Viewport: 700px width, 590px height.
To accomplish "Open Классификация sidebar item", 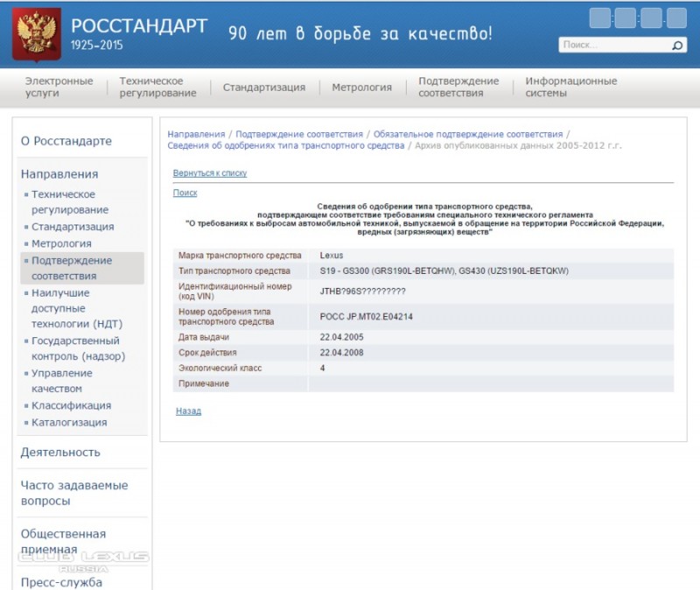I will 72,405.
